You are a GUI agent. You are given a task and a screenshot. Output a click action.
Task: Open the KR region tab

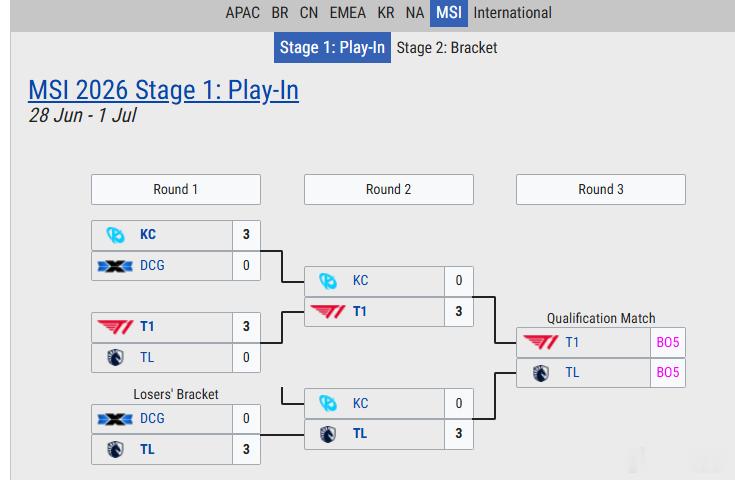[x=386, y=13]
